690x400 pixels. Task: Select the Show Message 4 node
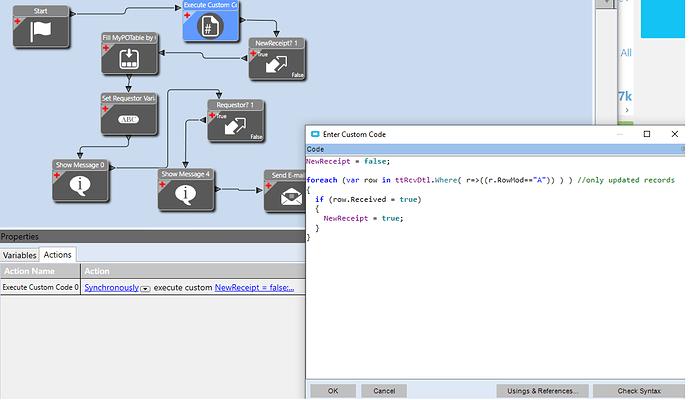click(186, 190)
